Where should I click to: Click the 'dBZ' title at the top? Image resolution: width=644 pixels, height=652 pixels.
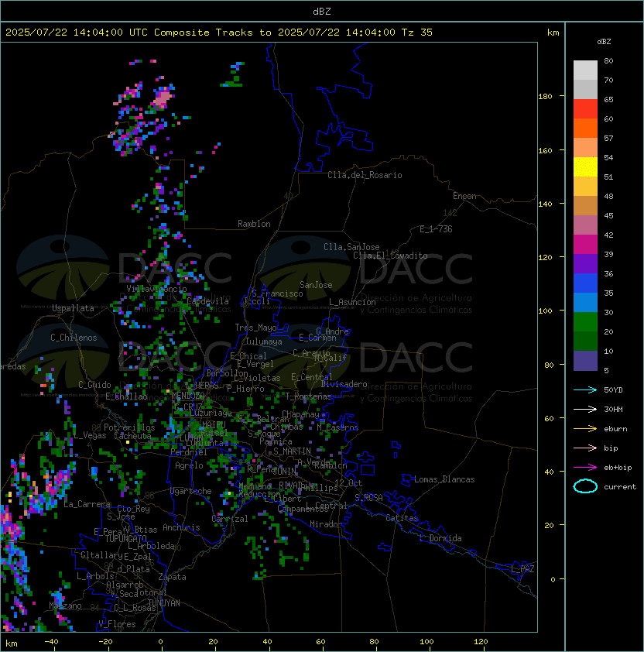pos(322,12)
